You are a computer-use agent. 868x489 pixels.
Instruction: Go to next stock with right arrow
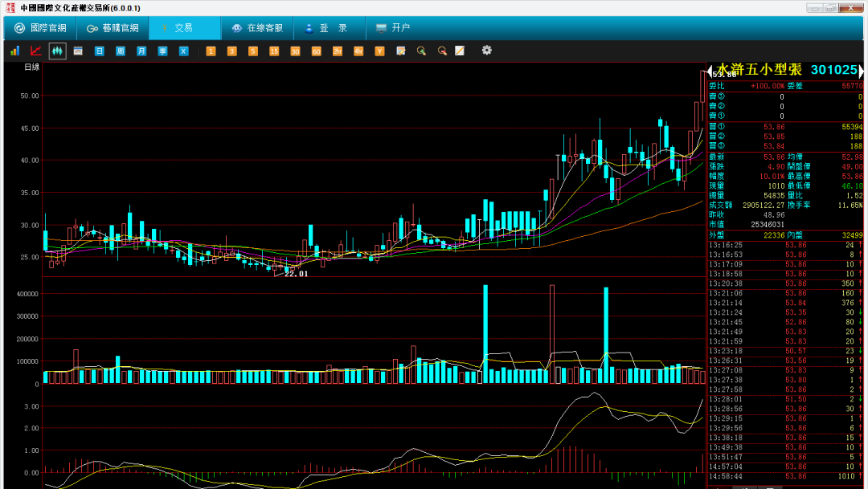click(x=861, y=70)
